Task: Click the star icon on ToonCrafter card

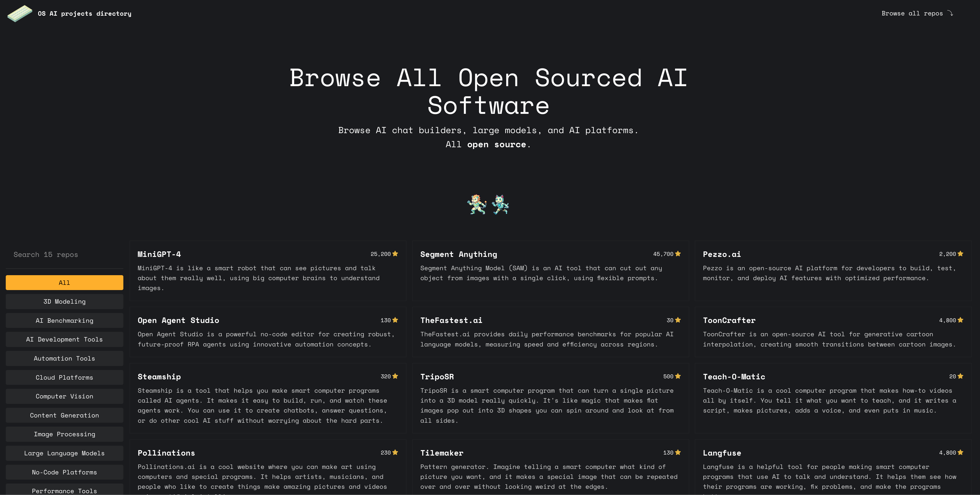Action: pyautogui.click(x=961, y=320)
